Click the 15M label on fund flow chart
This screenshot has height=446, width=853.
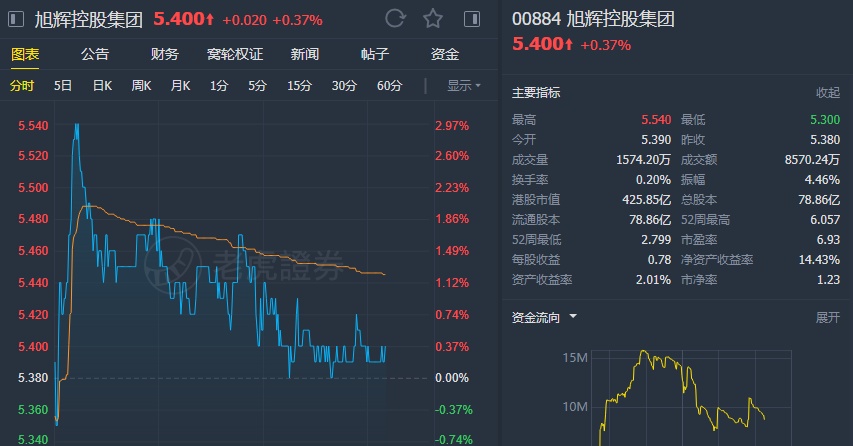(x=575, y=358)
